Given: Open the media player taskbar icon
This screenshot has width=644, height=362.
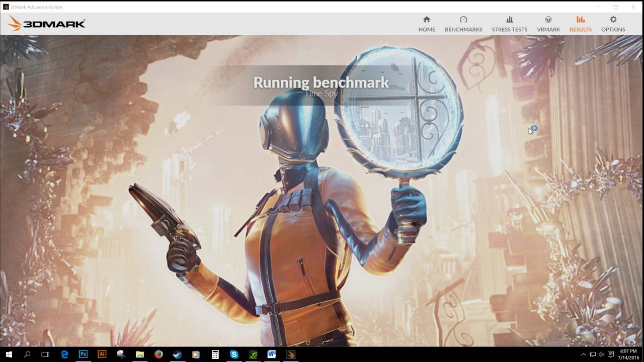Looking at the screenshot, I should click(x=196, y=354).
